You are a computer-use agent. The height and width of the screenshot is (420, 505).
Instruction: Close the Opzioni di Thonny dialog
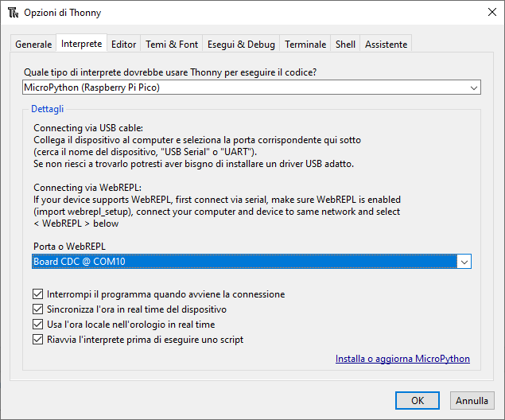point(491,12)
